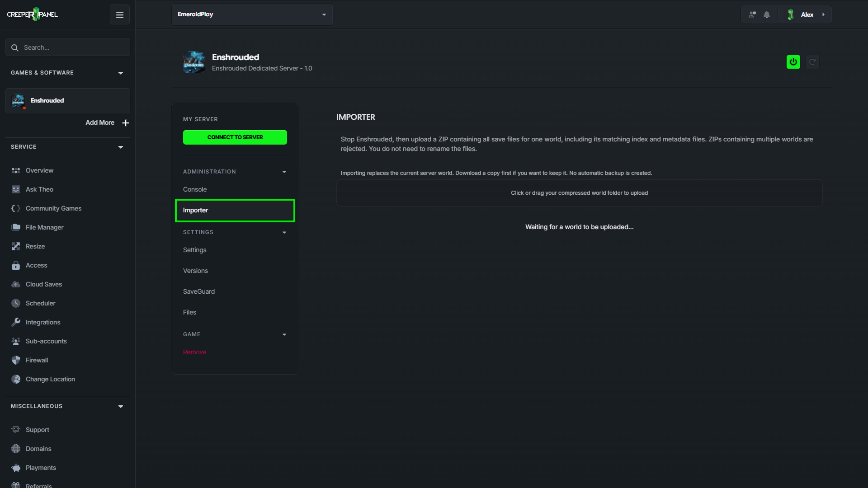The height and width of the screenshot is (488, 868).
Task: Click the Access lock icon
Action: (x=16, y=265)
